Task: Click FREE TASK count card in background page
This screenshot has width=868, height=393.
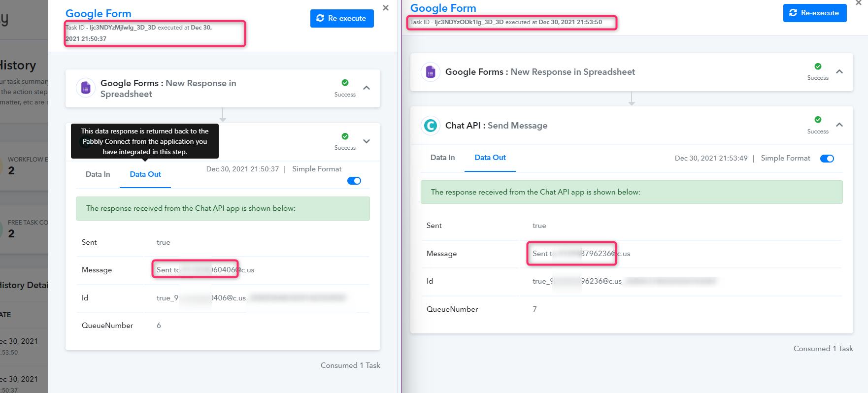Action: [24, 229]
